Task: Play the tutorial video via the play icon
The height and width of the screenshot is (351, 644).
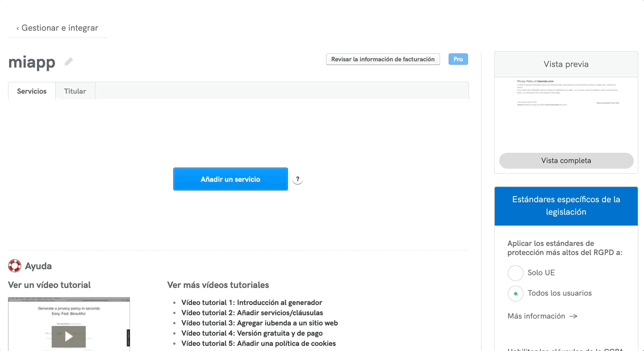Action: click(x=68, y=336)
